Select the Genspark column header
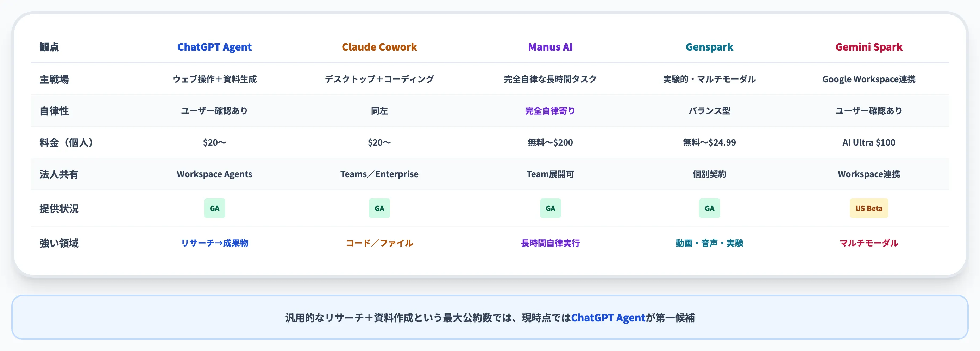Viewport: 980px width, 351px height. point(710,47)
